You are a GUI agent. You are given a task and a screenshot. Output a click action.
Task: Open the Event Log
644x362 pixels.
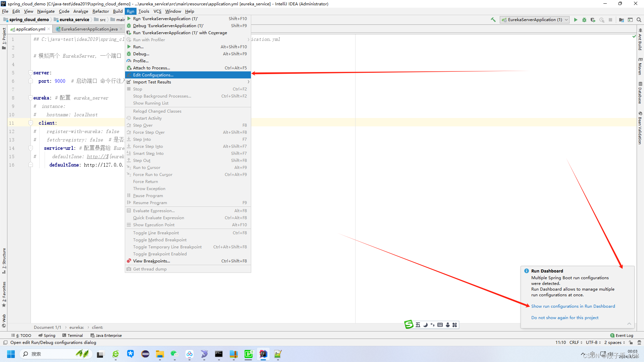[x=622, y=335]
